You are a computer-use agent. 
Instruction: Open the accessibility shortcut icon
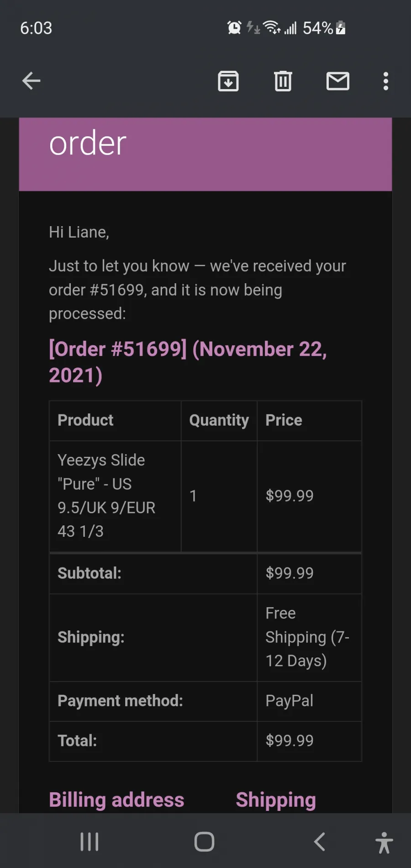point(384,842)
